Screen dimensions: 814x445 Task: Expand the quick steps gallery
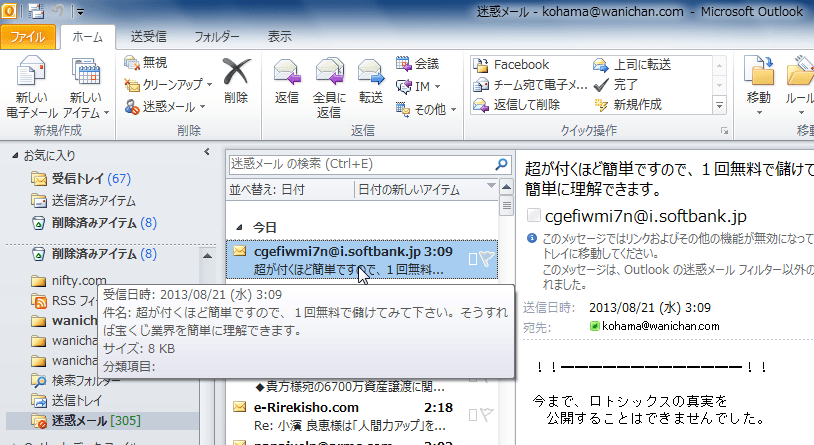(x=720, y=105)
